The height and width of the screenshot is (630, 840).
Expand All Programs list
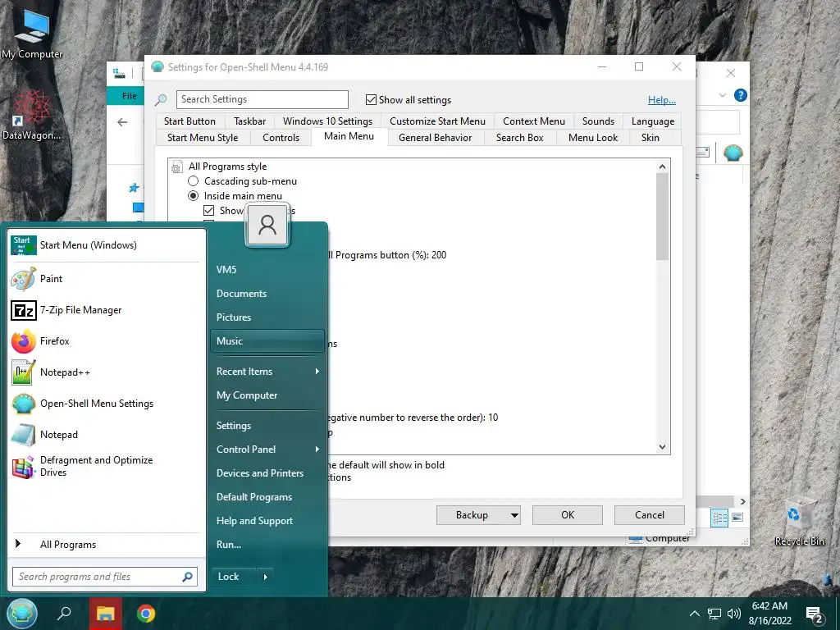105,545
